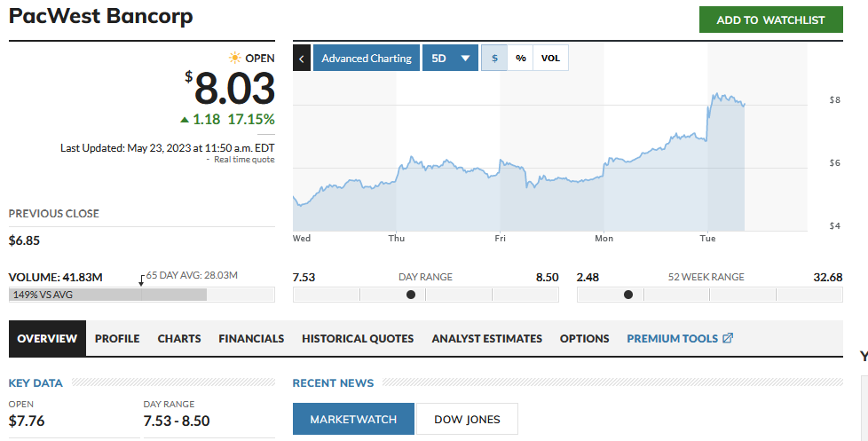Image resolution: width=868 pixels, height=441 pixels.
Task: Open the Premium Tools link
Action: (x=680, y=338)
